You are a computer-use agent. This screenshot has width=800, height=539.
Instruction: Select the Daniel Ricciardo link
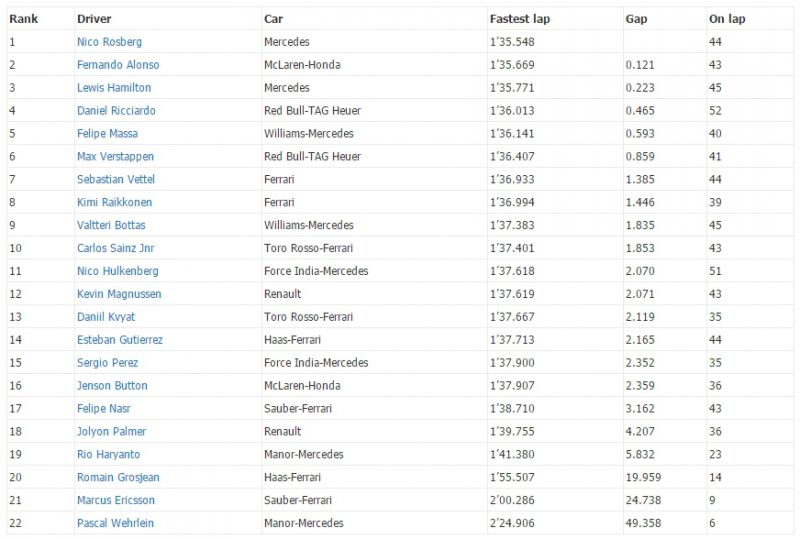tap(116, 111)
